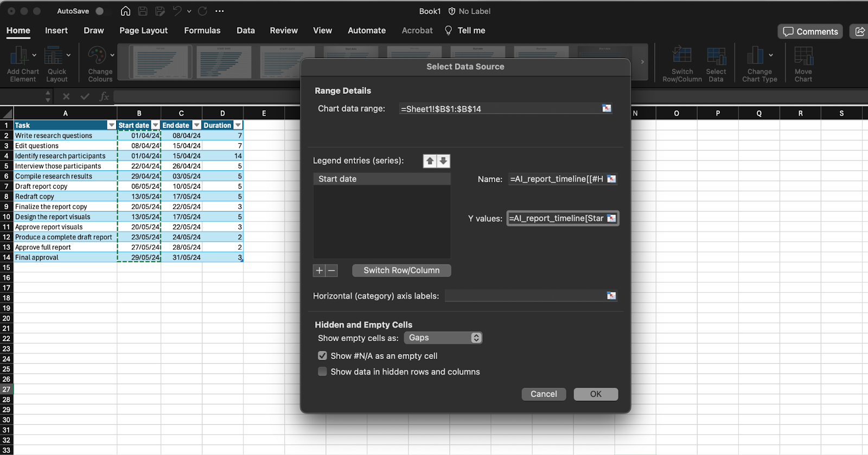Viewport: 868px width, 455px height.
Task: Click the range picker icon for series Name
Action: 611,179
